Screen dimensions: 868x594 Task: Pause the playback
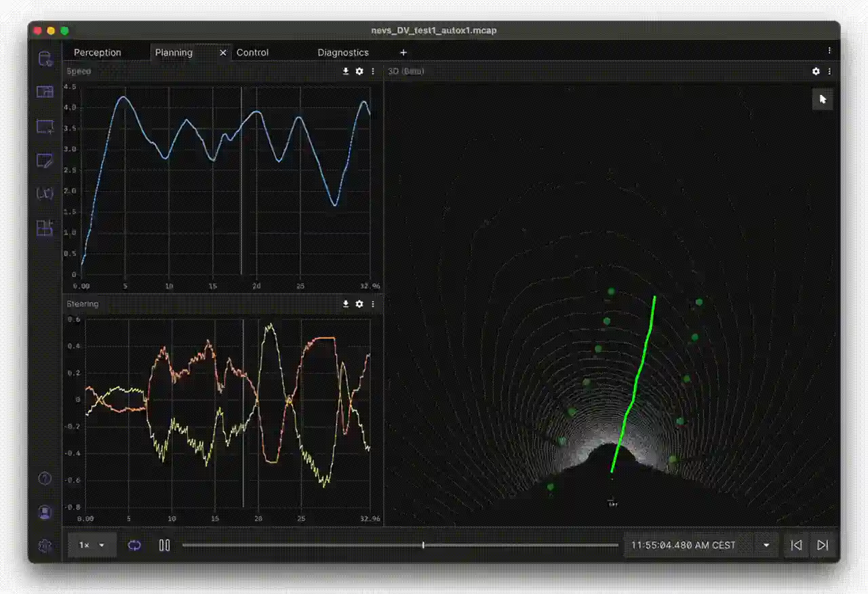pyautogui.click(x=164, y=545)
